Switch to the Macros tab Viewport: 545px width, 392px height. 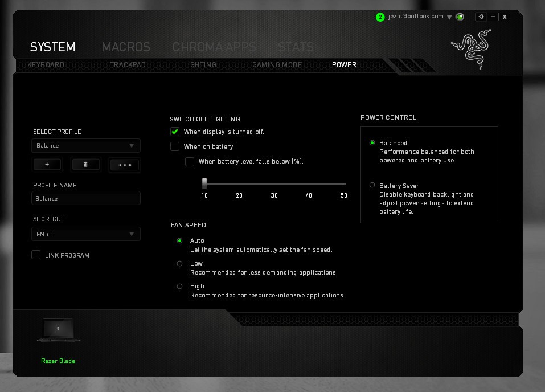(125, 47)
